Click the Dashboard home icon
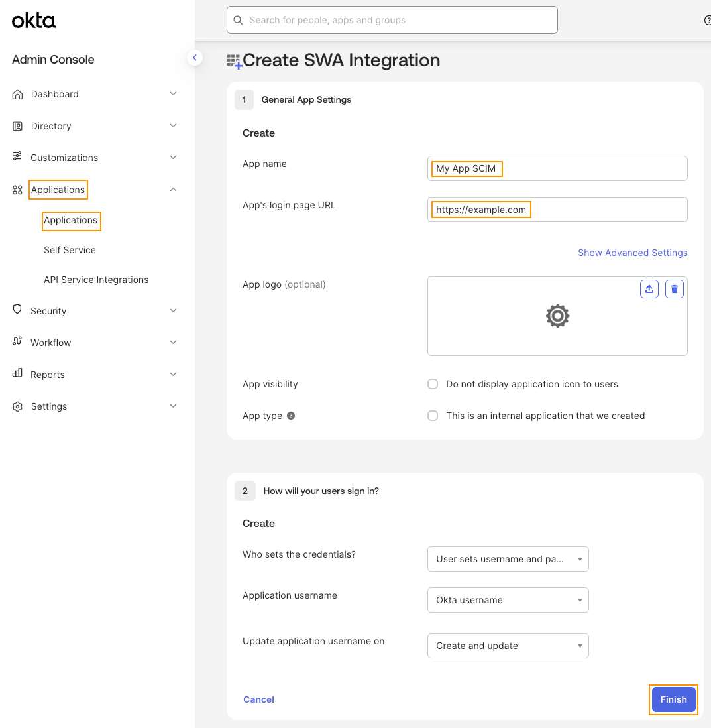711x728 pixels. point(18,94)
